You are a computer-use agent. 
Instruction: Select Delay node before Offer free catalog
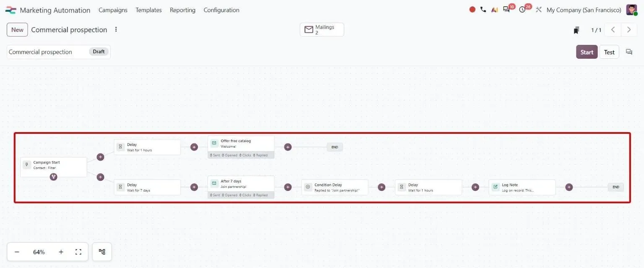pos(147,147)
